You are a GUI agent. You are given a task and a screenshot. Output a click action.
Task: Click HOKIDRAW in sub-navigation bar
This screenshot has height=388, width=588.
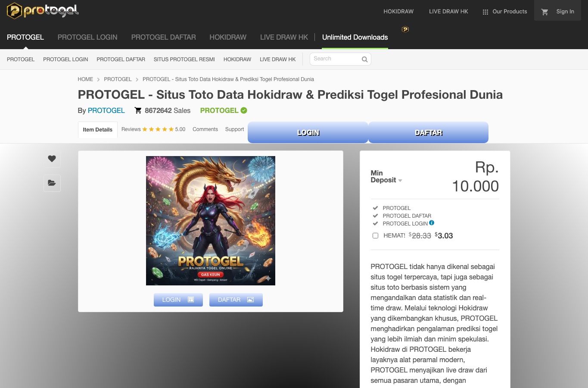[x=237, y=59]
